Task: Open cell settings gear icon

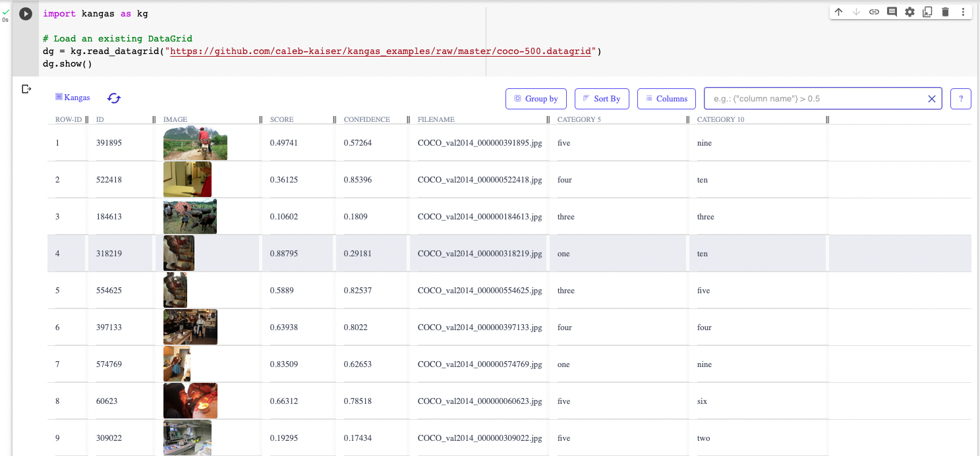Action: point(909,11)
